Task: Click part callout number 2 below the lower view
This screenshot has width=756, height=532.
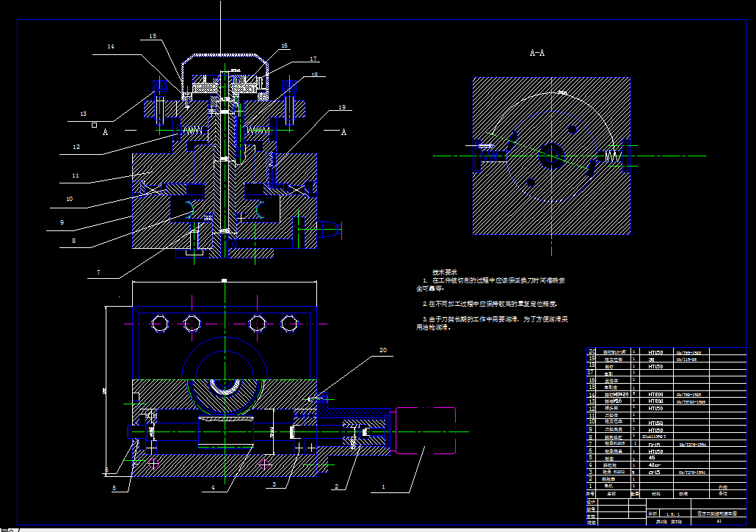Action: pyautogui.click(x=337, y=487)
